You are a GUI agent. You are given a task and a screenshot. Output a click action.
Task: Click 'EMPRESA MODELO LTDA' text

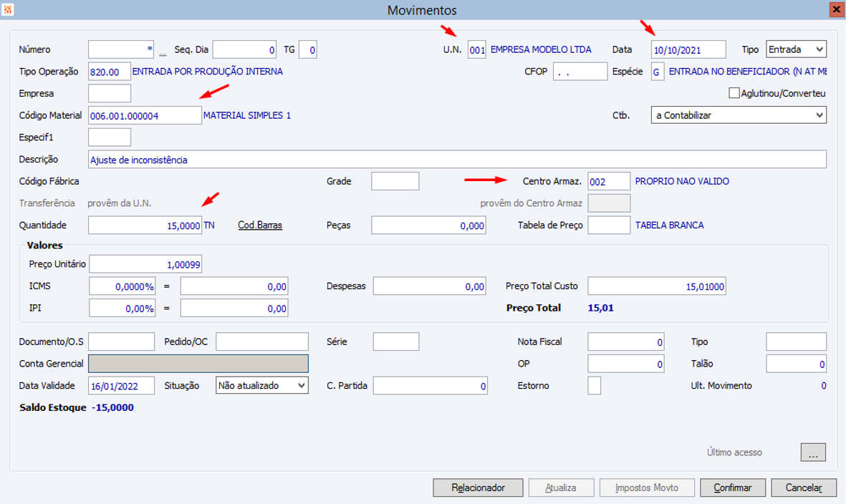coord(541,49)
